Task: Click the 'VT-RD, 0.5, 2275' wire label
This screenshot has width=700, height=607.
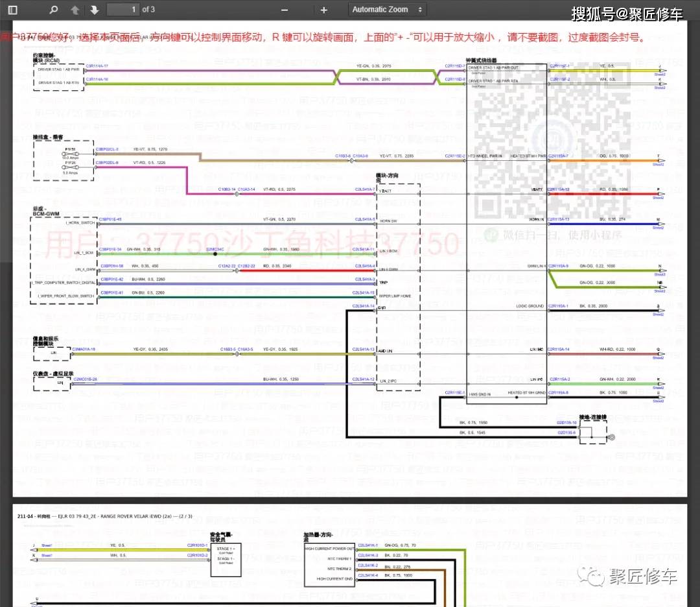Action: (x=279, y=189)
